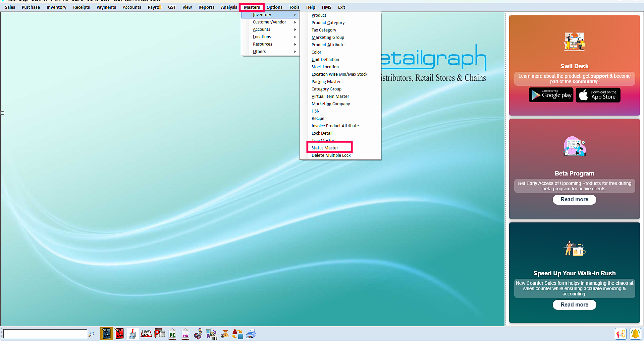
Task: Expand the Accounts submenu under Masters
Action: click(262, 29)
